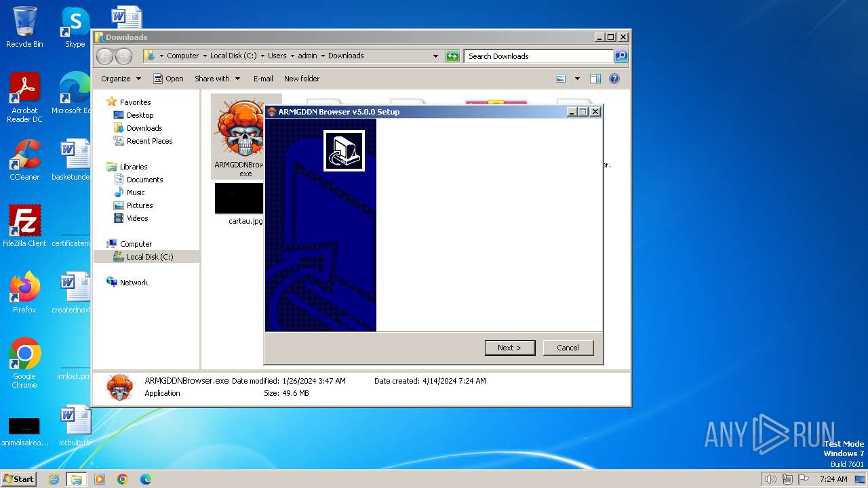Image resolution: width=868 pixels, height=488 pixels.
Task: Click the Search Downloads field
Action: [x=539, y=56]
